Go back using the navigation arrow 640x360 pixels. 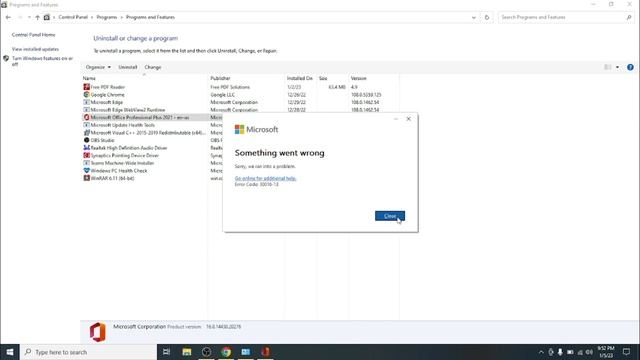tap(8, 17)
